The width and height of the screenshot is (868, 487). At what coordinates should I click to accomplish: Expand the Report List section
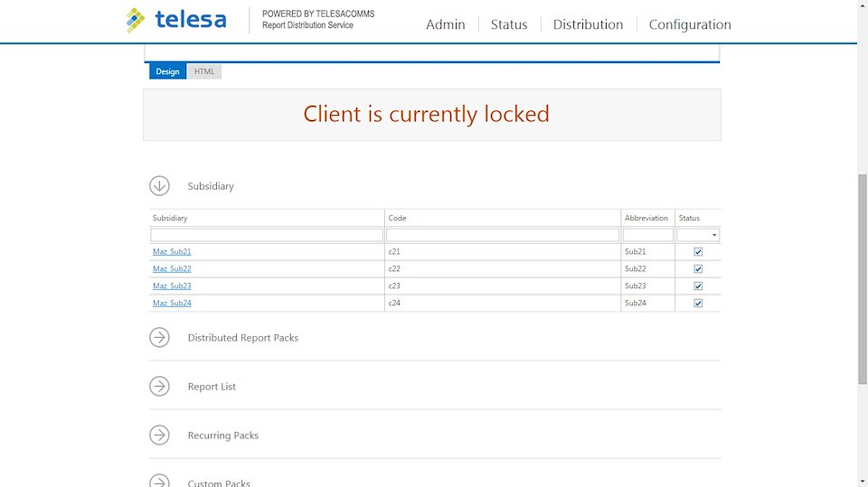(159, 387)
